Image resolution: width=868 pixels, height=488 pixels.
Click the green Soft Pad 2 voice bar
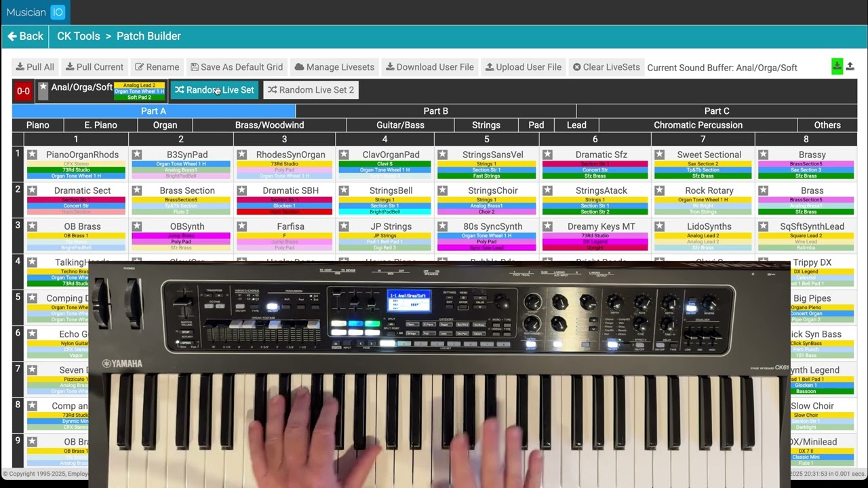coord(139,98)
